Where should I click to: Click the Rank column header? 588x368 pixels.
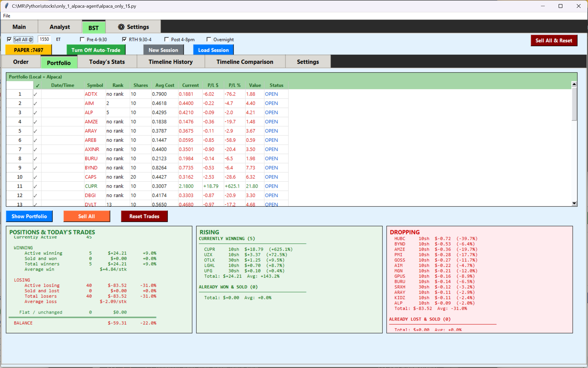pos(118,85)
